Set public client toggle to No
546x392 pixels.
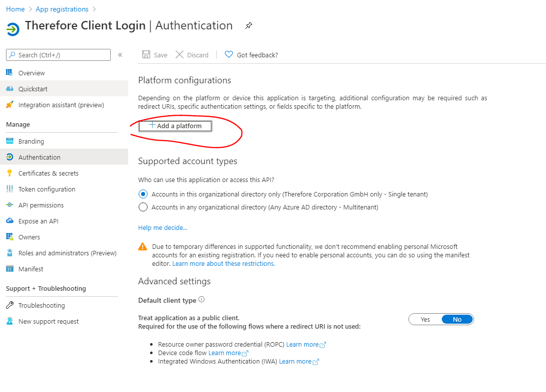pyautogui.click(x=457, y=319)
